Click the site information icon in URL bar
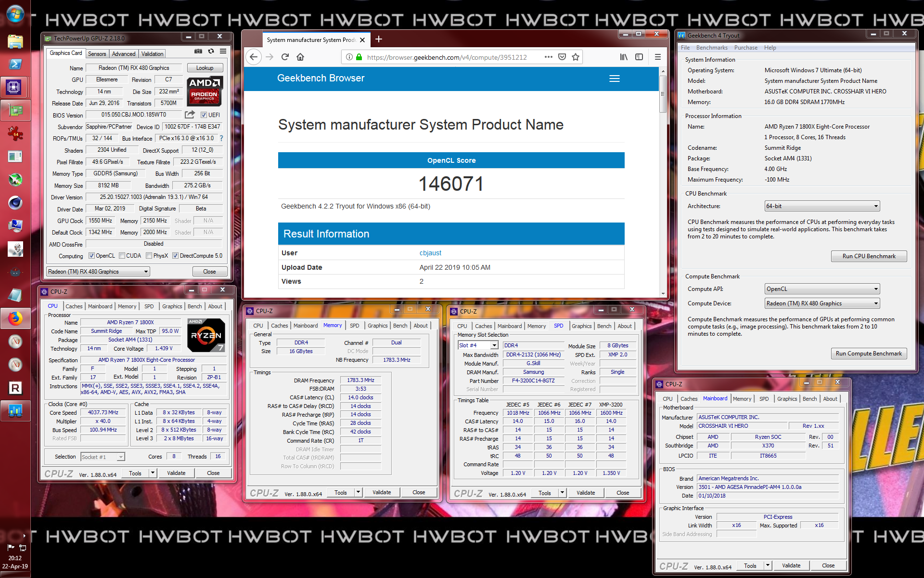 pyautogui.click(x=349, y=57)
